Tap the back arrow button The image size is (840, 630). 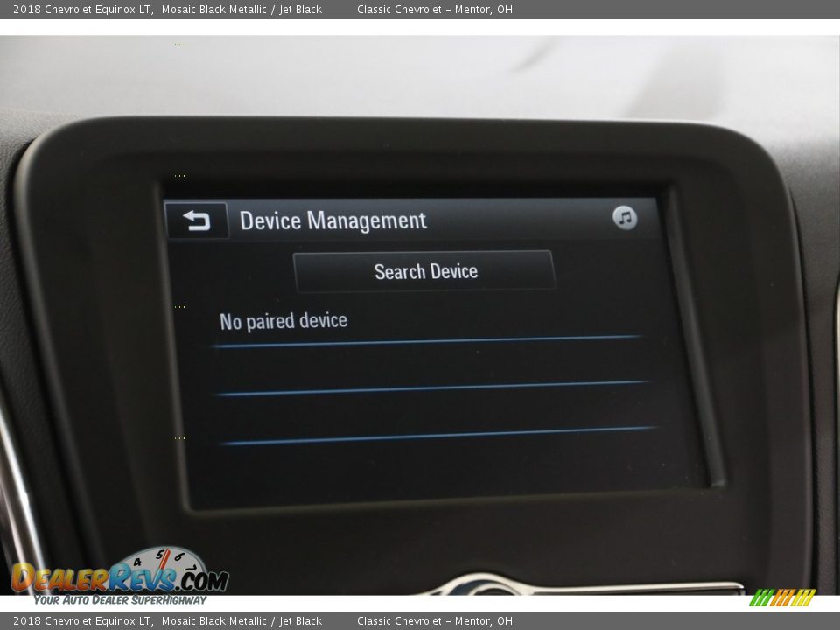pyautogui.click(x=197, y=220)
